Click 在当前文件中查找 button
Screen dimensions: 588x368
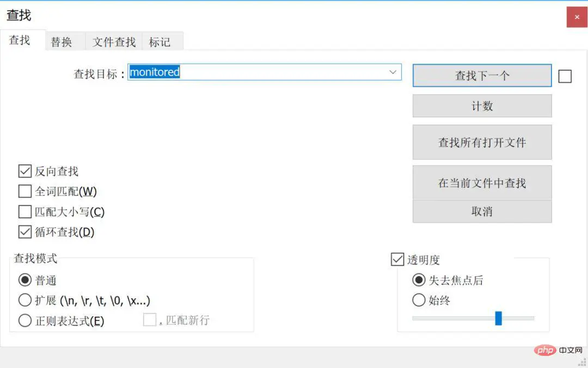pyautogui.click(x=481, y=183)
